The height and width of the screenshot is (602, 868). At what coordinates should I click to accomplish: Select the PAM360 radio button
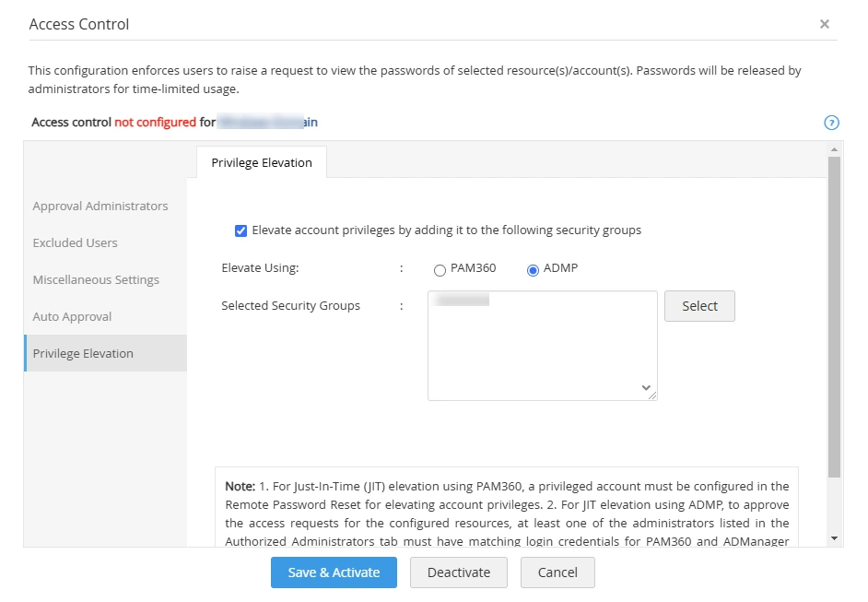440,269
